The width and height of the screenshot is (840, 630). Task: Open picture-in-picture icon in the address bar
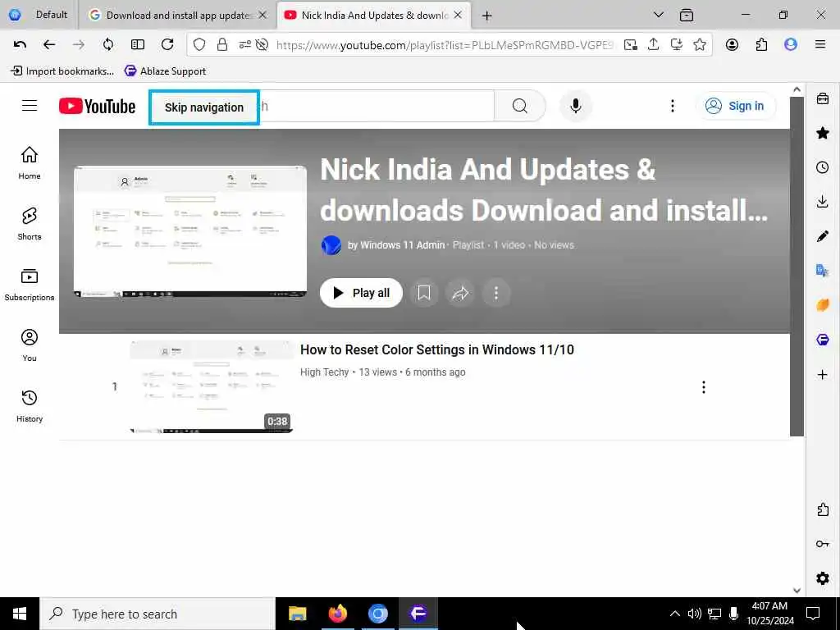click(631, 44)
